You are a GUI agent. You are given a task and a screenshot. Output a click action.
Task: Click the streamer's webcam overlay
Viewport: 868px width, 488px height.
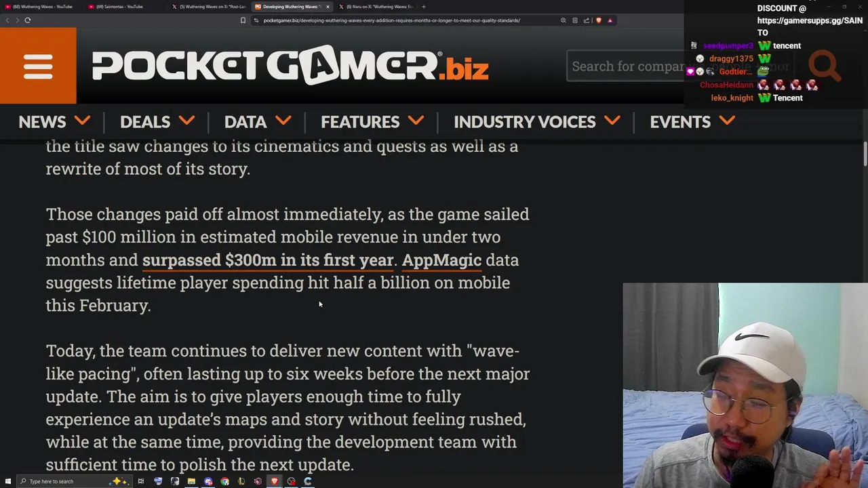745,385
